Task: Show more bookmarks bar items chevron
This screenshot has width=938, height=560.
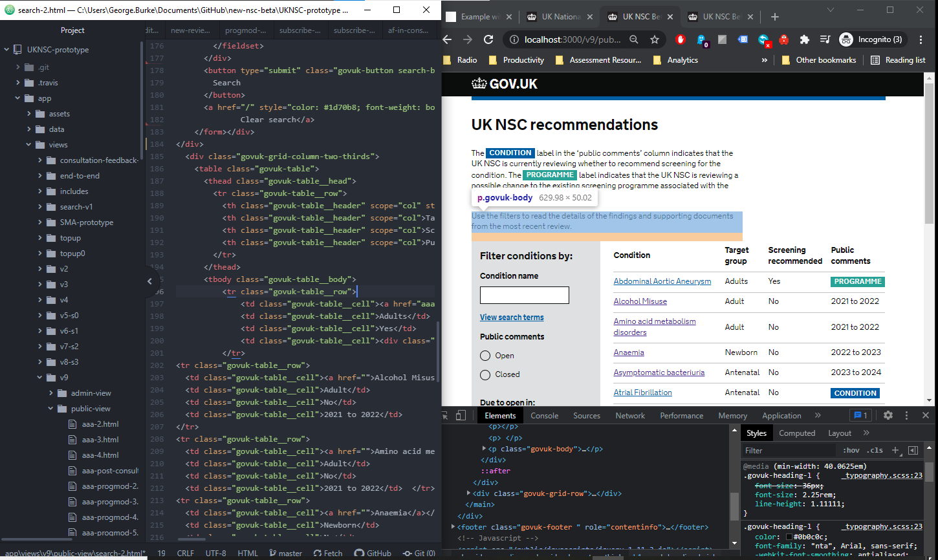Action: coord(764,60)
